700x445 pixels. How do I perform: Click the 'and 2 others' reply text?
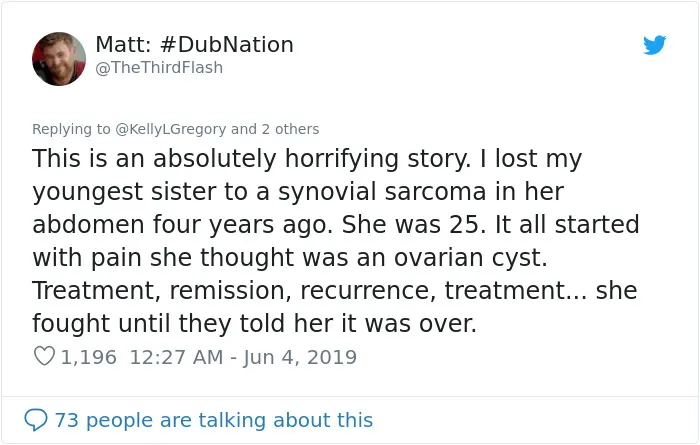(275, 129)
